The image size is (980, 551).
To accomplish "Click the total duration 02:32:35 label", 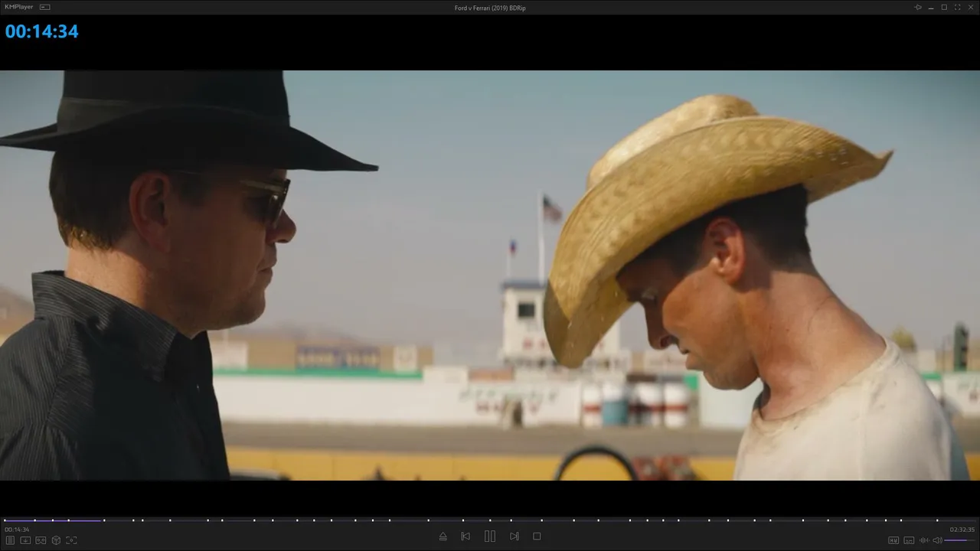I will pos(962,530).
